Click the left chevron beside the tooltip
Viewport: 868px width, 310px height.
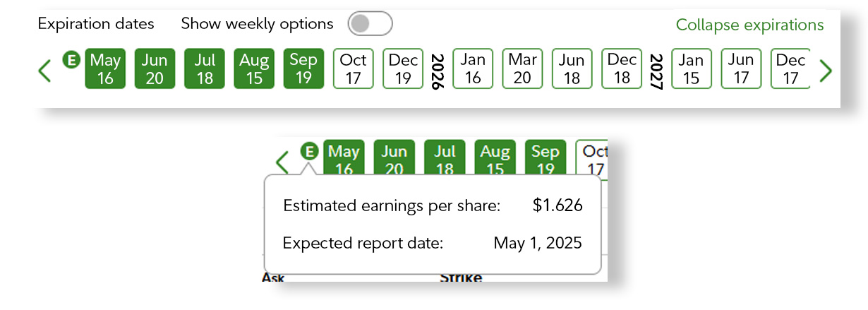(x=282, y=162)
